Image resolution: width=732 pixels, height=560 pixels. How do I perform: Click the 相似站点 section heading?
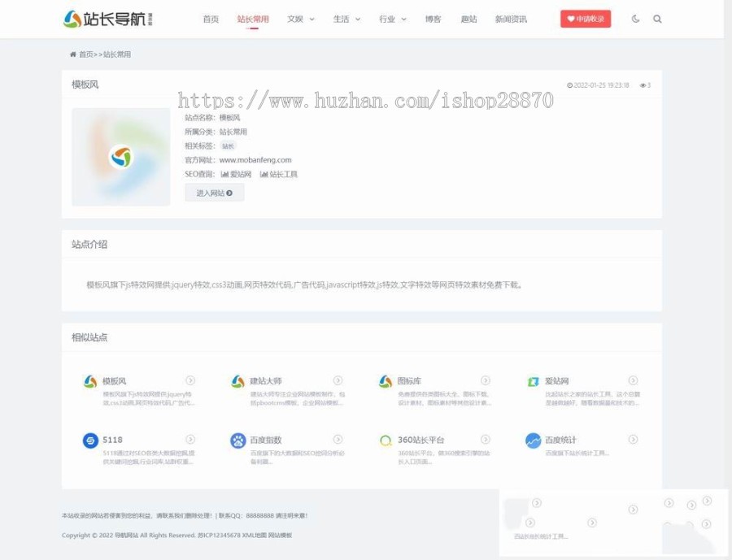pos(89,337)
